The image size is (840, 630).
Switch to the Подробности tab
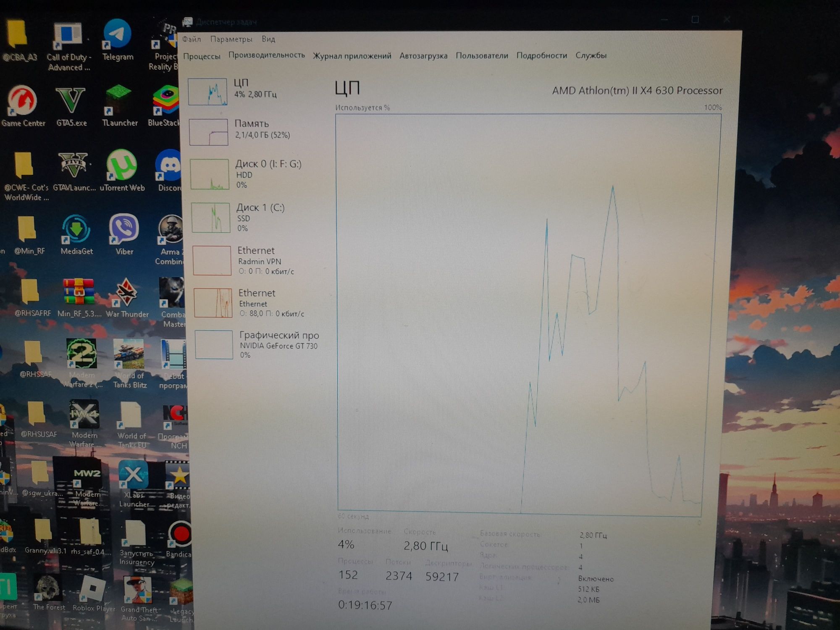pyautogui.click(x=542, y=55)
